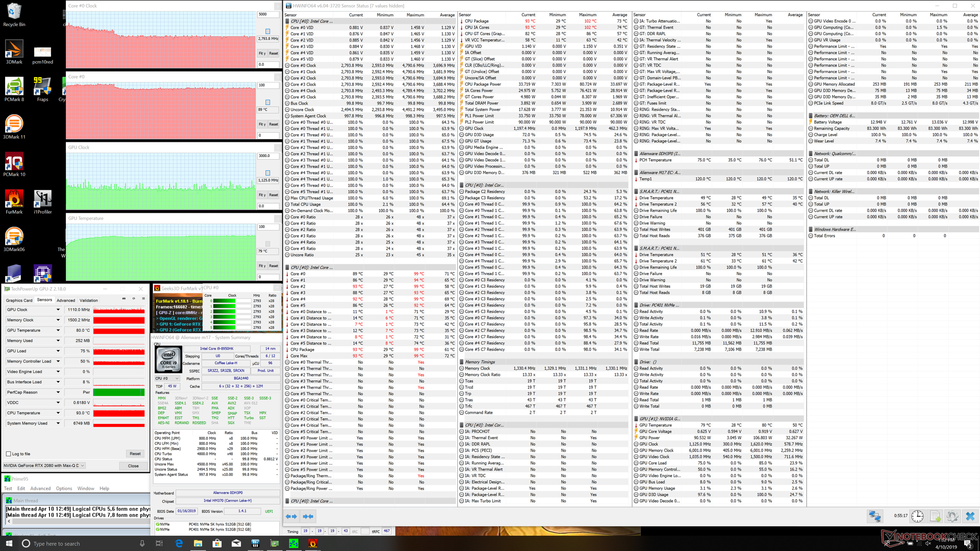Open the CPU #0 selector dropdown
The image size is (980, 551).
(167, 379)
